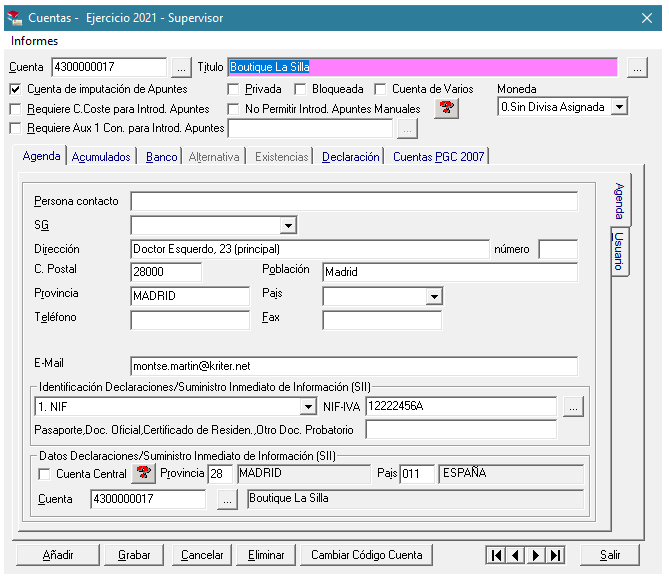
Task: Click the Cambiar Código Cuenta button
Action: coord(367,555)
